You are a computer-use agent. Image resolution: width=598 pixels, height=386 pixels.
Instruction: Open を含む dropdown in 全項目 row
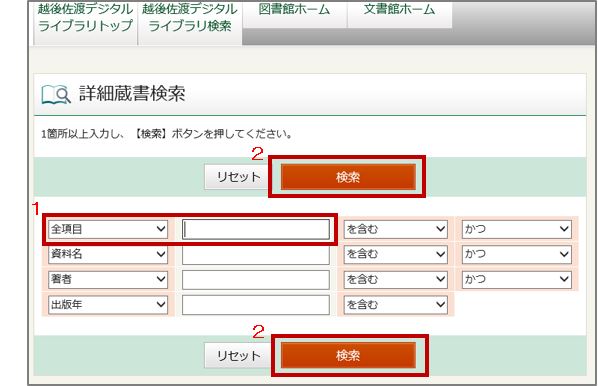(395, 229)
